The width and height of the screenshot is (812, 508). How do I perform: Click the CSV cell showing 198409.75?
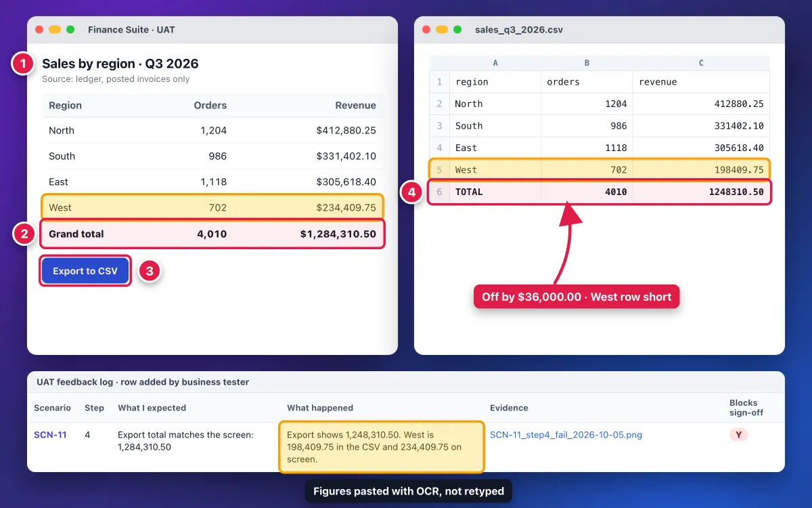tap(701, 170)
